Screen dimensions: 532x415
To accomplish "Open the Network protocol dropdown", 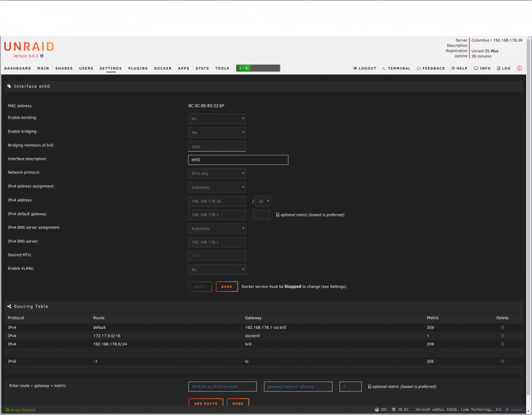I will [217, 173].
